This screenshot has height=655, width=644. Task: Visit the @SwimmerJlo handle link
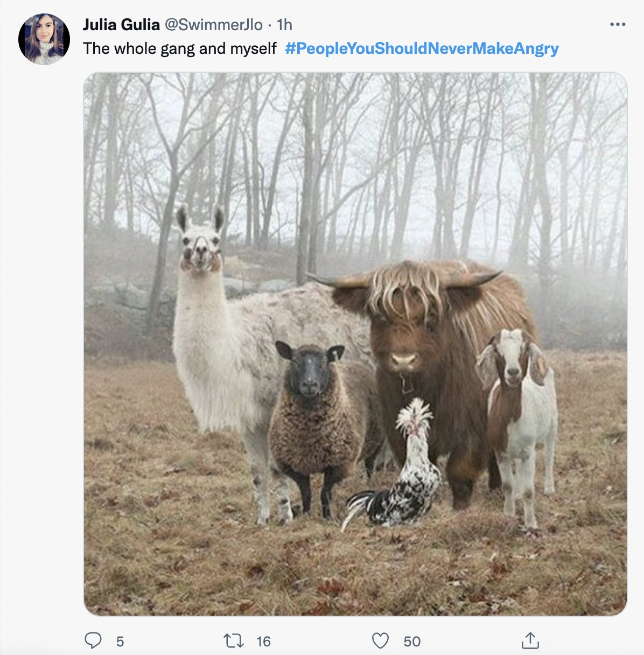(213, 24)
